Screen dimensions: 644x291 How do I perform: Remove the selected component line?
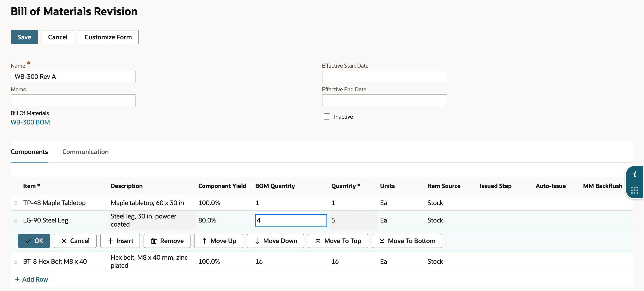[167, 241]
